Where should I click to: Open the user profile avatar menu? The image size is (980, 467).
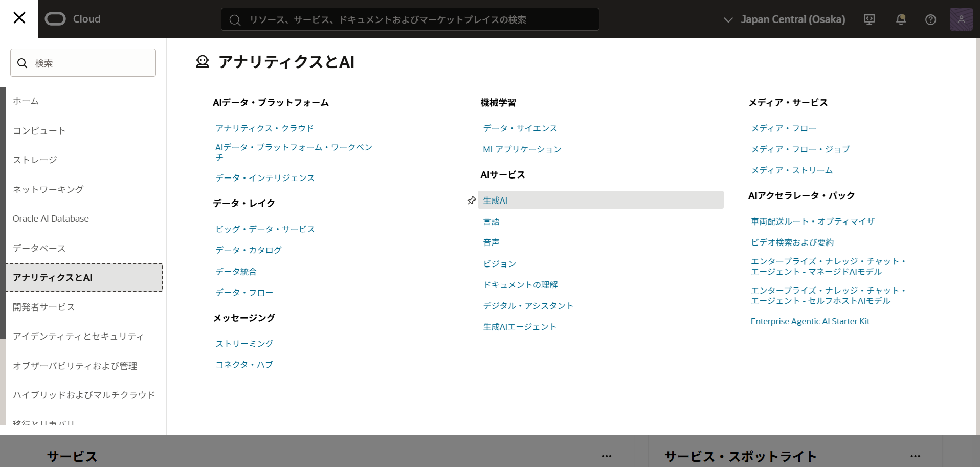pos(961,19)
